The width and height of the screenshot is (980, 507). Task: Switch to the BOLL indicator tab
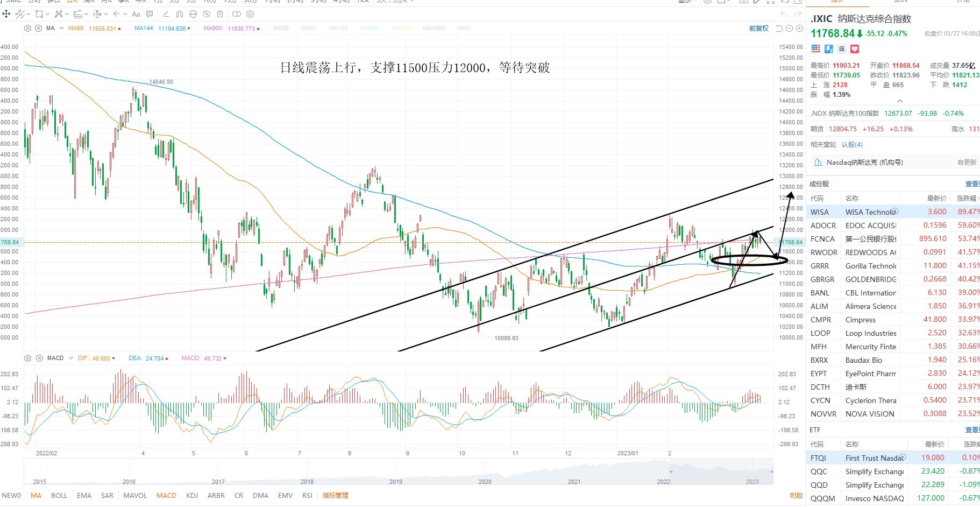[x=59, y=495]
